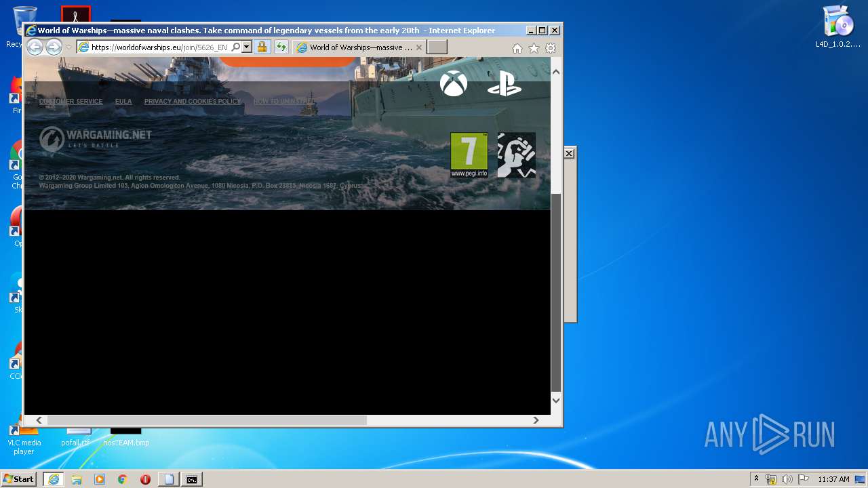Open the recent pages dropdown arrow

(x=68, y=47)
